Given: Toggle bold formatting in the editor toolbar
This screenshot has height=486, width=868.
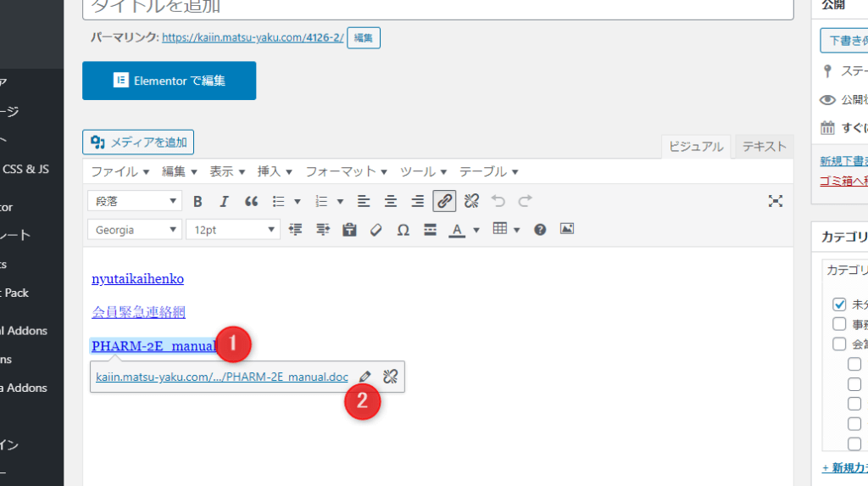Looking at the screenshot, I should click(198, 201).
